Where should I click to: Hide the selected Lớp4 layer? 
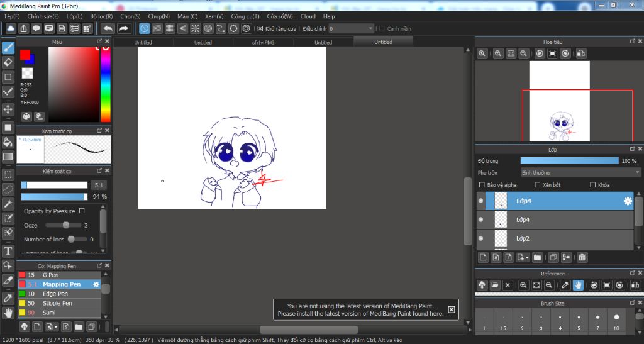(481, 201)
